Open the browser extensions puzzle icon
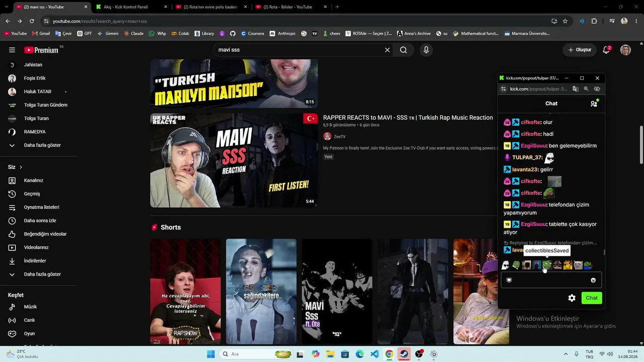 click(594, 21)
